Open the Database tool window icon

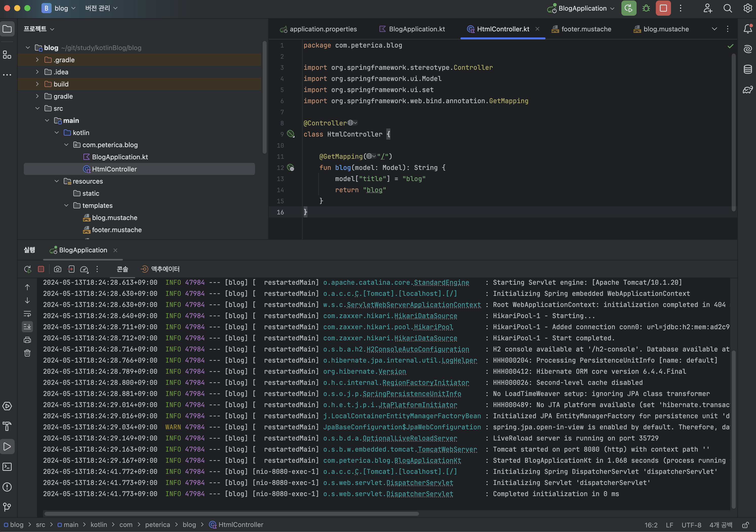pyautogui.click(x=747, y=70)
